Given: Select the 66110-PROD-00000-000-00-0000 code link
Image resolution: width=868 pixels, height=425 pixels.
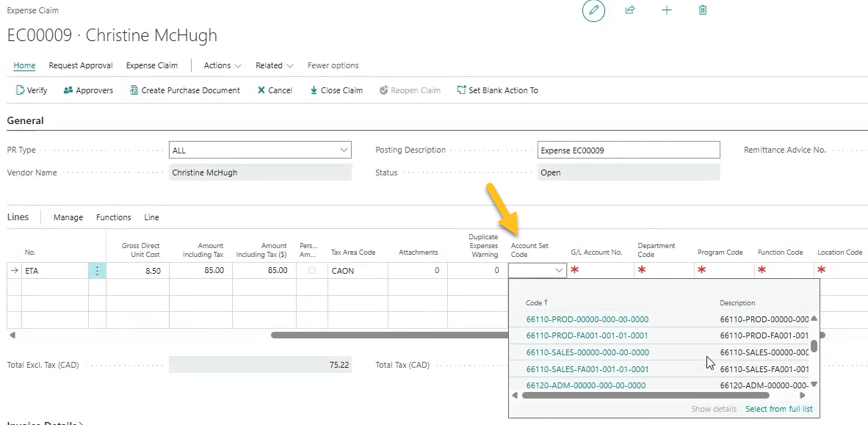Looking at the screenshot, I should tap(588, 319).
